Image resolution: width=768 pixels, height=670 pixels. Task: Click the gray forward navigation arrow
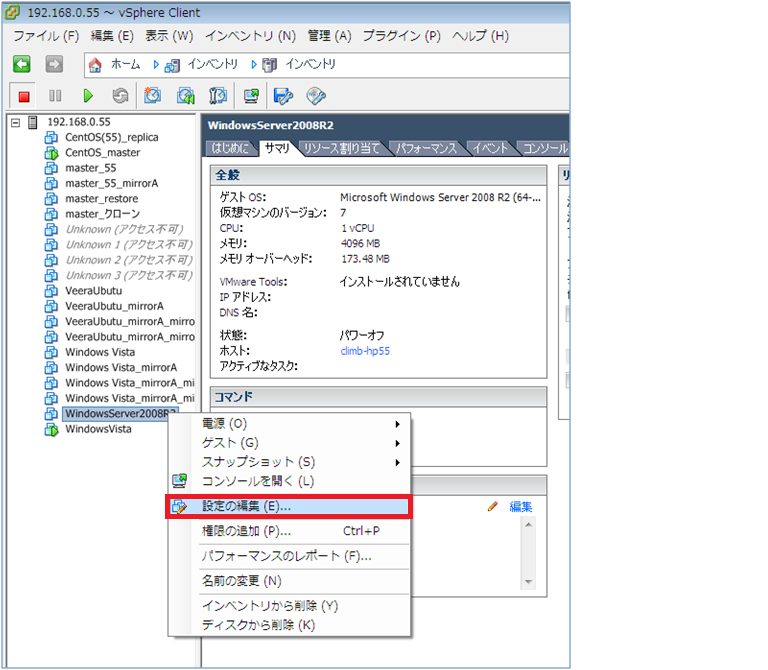(x=54, y=64)
